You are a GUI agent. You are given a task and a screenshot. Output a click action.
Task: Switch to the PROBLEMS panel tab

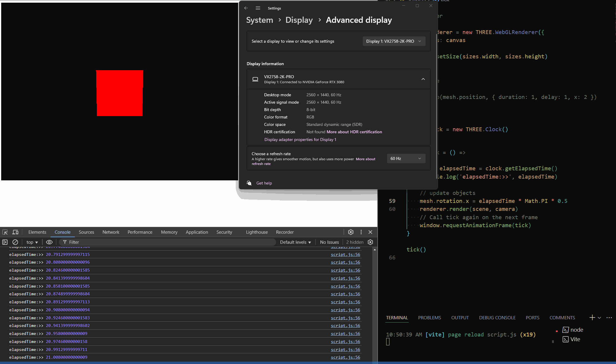[429, 318]
